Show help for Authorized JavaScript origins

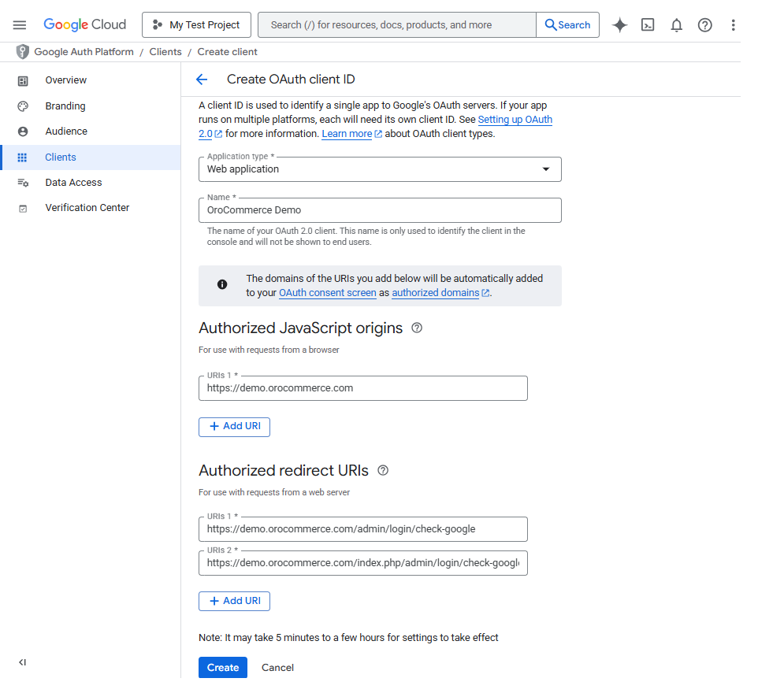click(417, 328)
